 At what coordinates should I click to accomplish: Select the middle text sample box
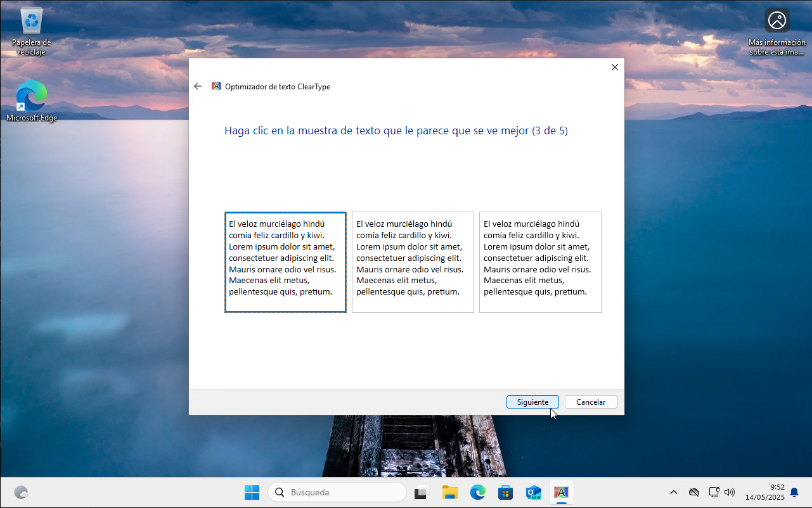(413, 262)
